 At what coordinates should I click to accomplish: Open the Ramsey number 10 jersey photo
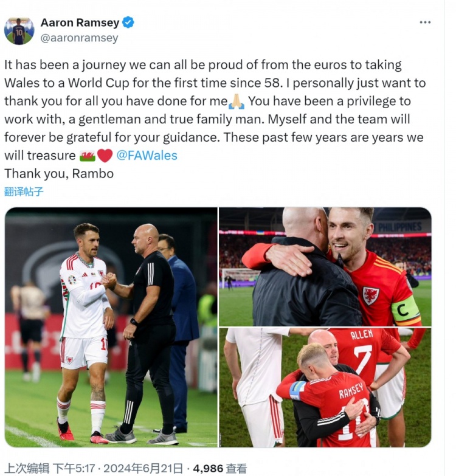(x=325, y=388)
